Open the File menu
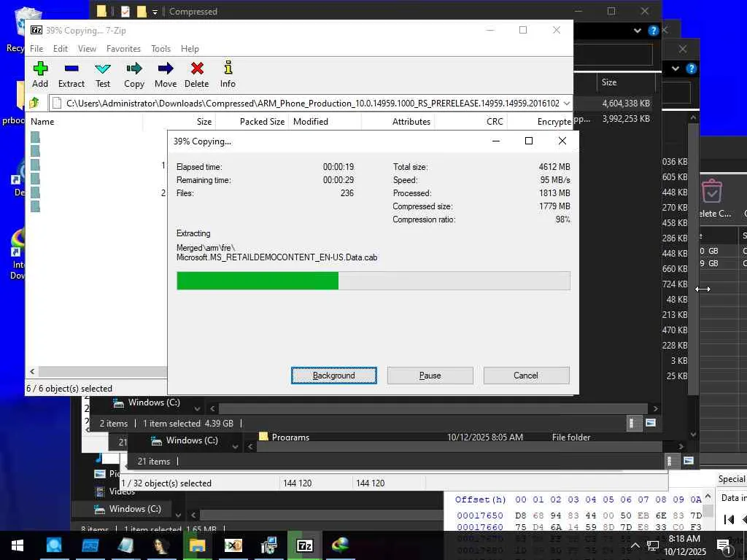This screenshot has width=747, height=560. 36,49
